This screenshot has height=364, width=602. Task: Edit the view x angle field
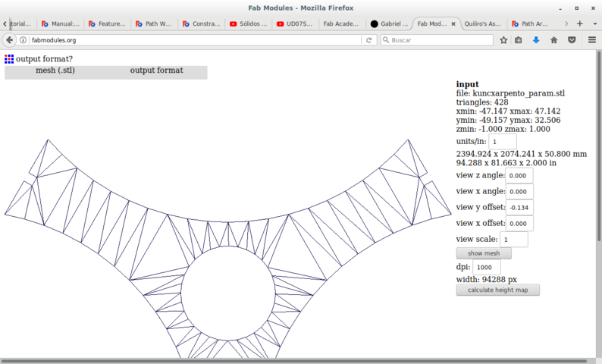[519, 192]
